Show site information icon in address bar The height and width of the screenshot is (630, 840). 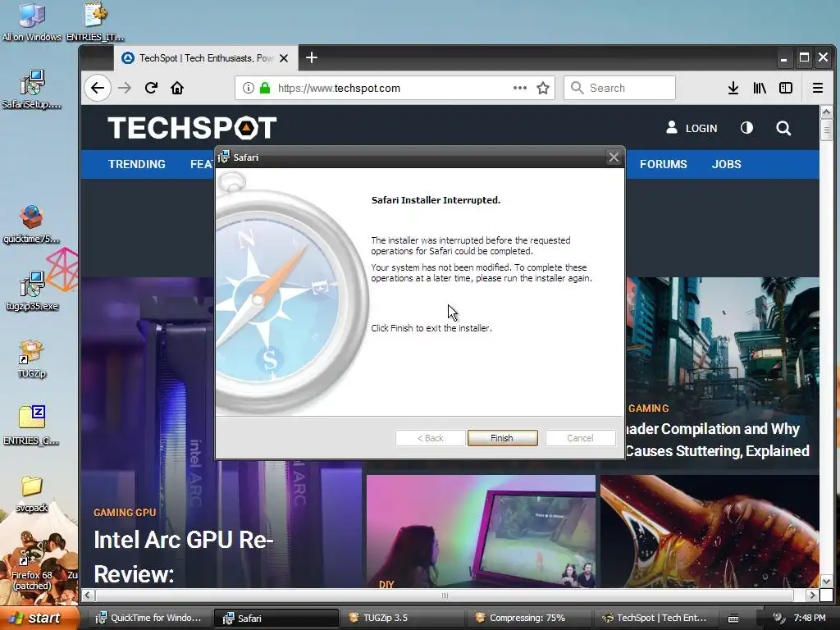point(248,88)
